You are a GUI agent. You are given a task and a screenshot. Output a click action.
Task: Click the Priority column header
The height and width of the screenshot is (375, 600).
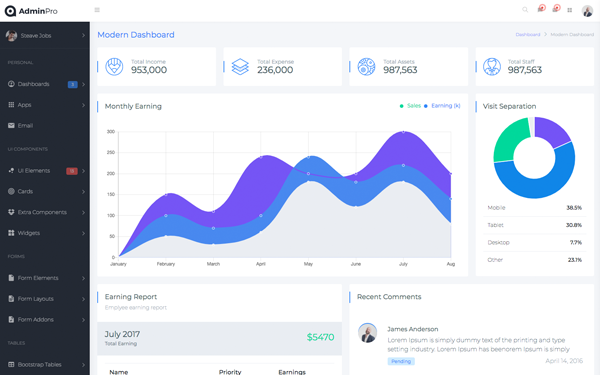230,372
